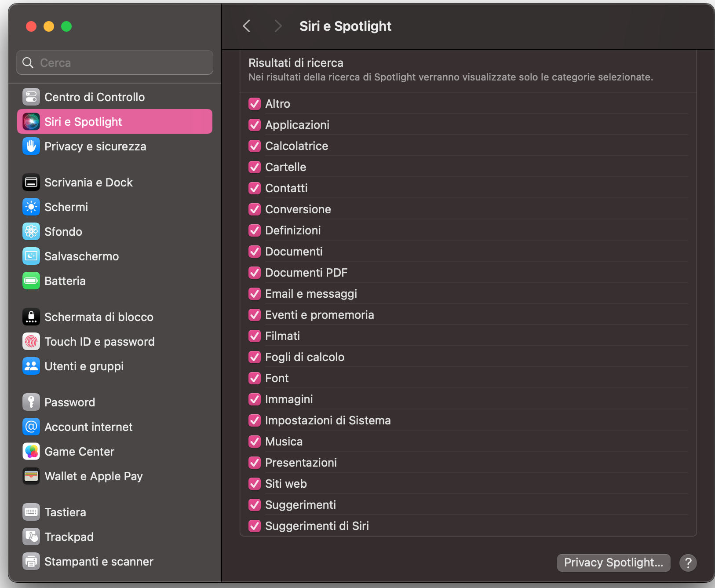Select the Trackpad icon
Image resolution: width=715 pixels, height=588 pixels.
click(31, 537)
